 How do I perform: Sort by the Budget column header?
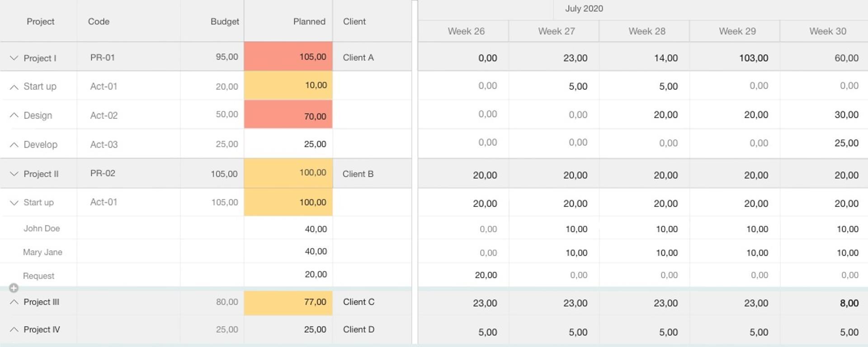pyautogui.click(x=224, y=22)
